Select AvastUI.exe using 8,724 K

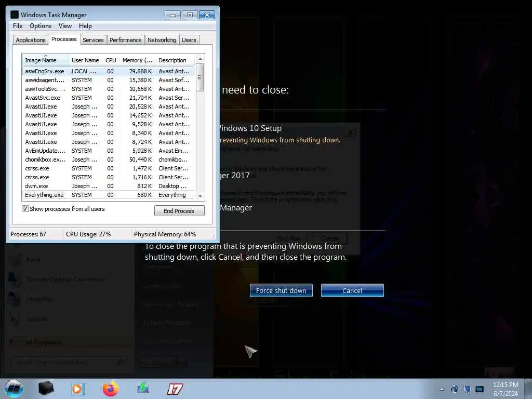coord(108,142)
